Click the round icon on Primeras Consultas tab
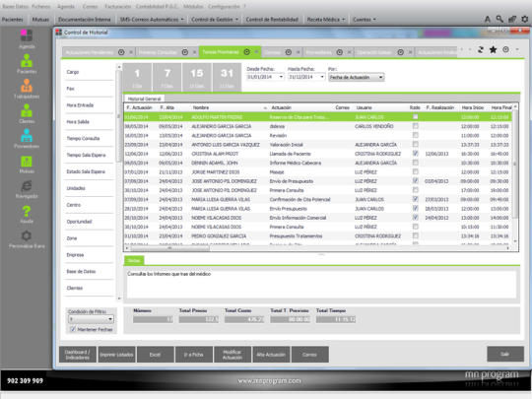Image resolution: width=532 pixels, height=399 pixels. coord(185,52)
